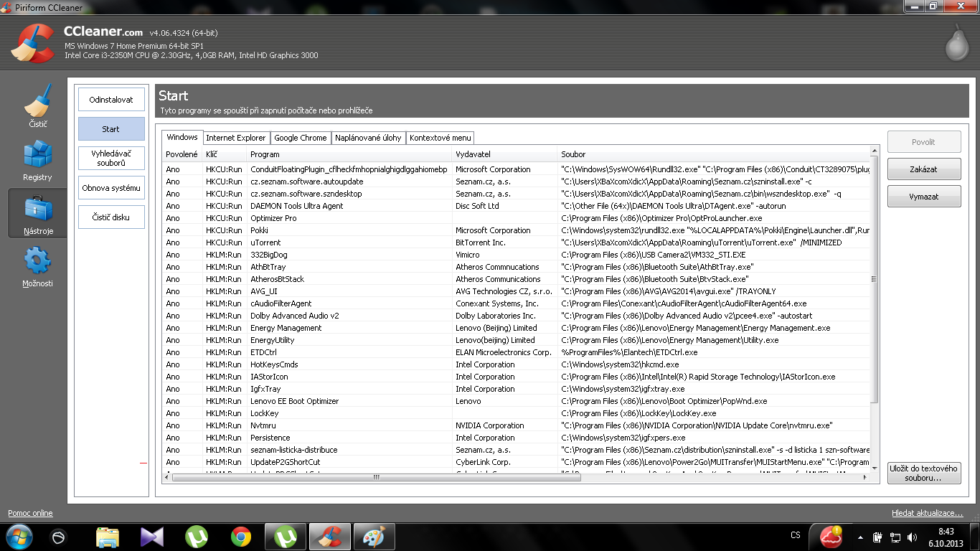980x551 pixels.
Task: Select the Nástroje toolbox section
Action: [37, 213]
